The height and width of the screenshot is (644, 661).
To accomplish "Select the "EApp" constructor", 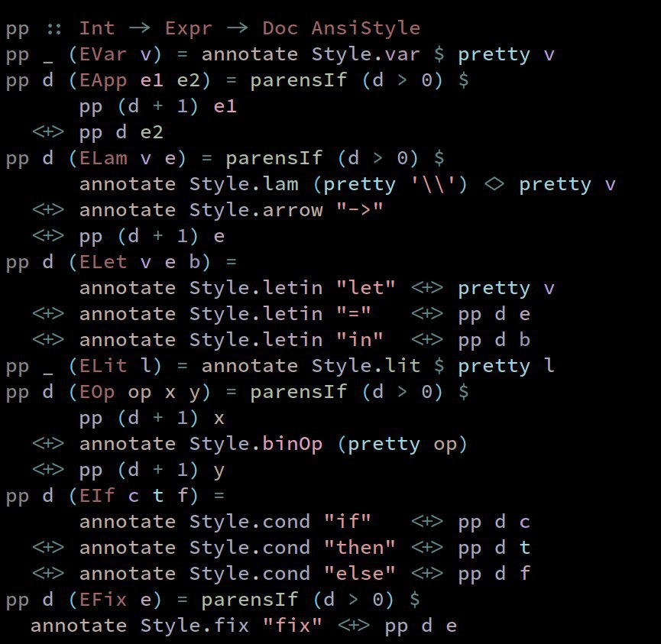I will tap(103, 80).
